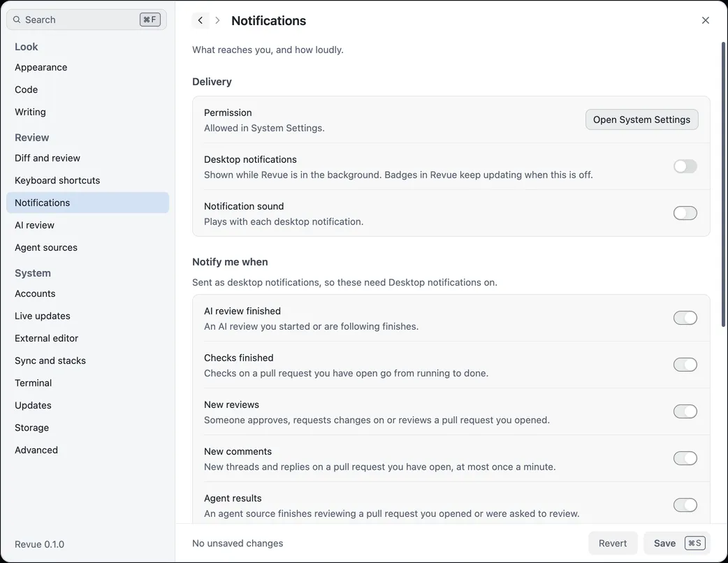Open Terminal settings page

click(x=88, y=383)
